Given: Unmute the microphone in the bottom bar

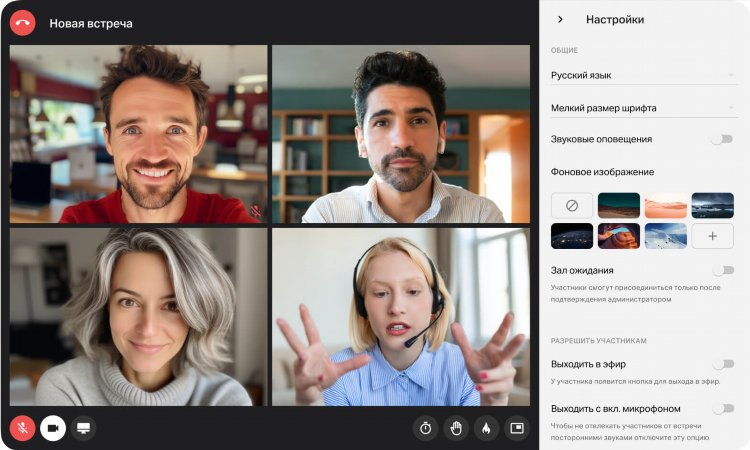Looking at the screenshot, I should [x=22, y=428].
